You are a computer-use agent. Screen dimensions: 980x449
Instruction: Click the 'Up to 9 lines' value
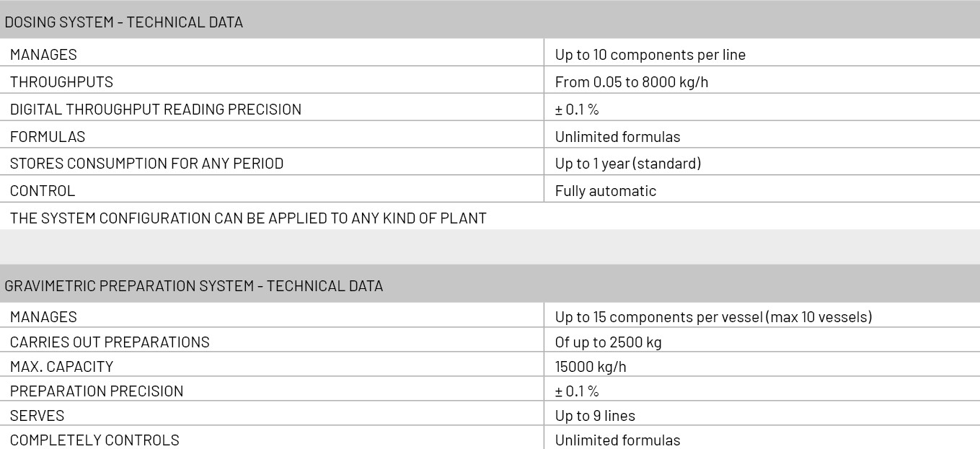tap(595, 416)
